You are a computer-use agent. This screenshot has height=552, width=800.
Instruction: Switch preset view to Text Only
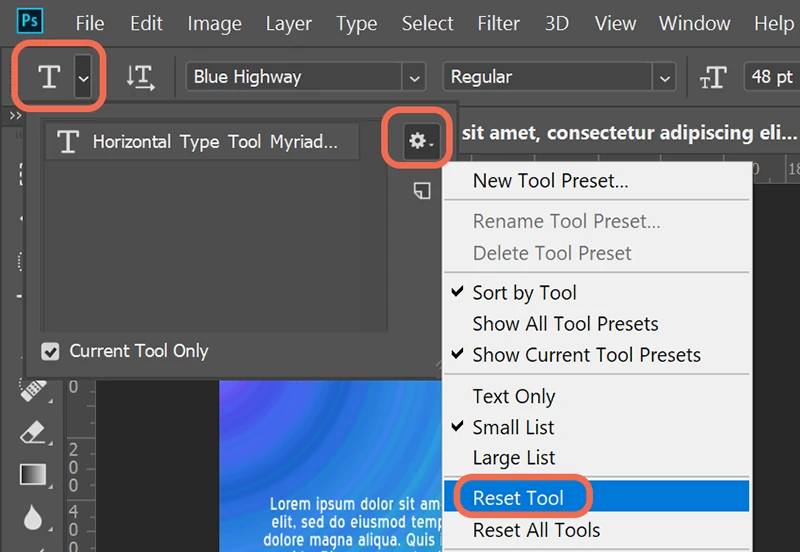(597, 396)
